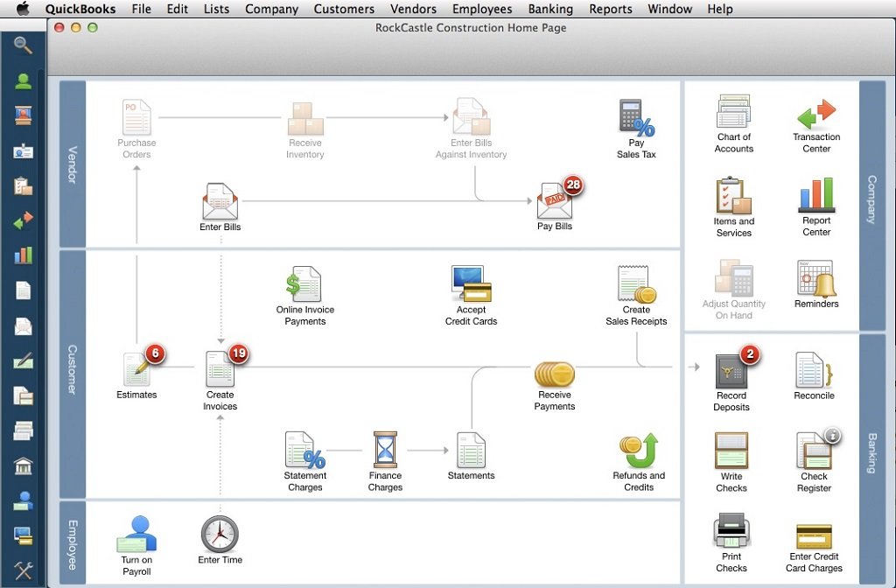This screenshot has height=588, width=896.
Task: Open Receive Payments coins icon
Action: [555, 374]
